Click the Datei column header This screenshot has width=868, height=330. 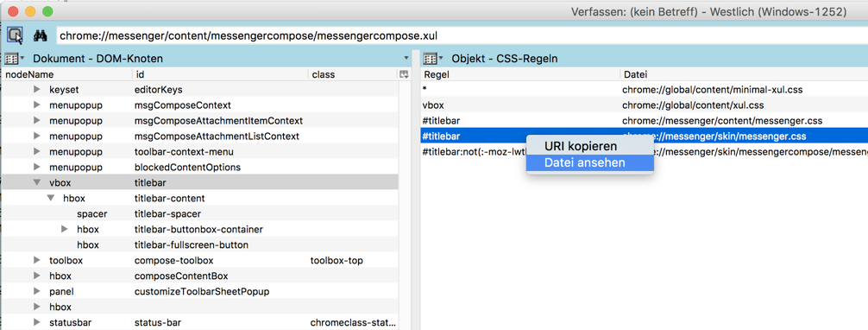click(744, 74)
